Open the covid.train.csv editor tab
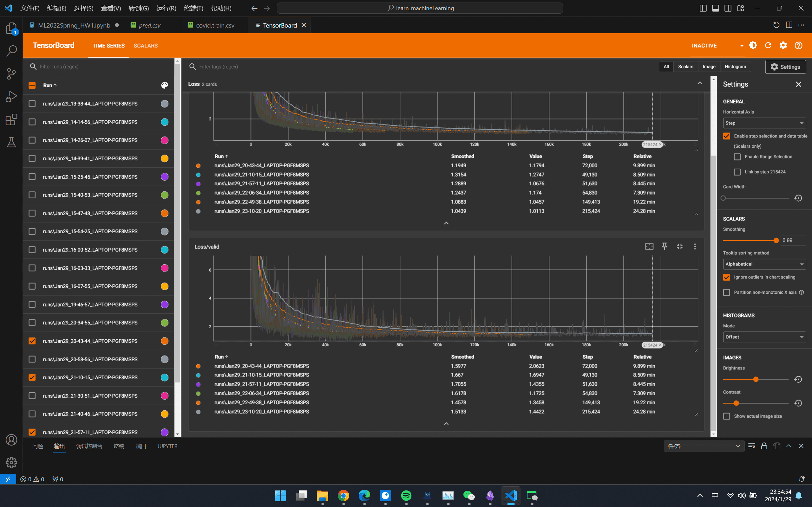Image resolution: width=812 pixels, height=507 pixels. tap(215, 25)
